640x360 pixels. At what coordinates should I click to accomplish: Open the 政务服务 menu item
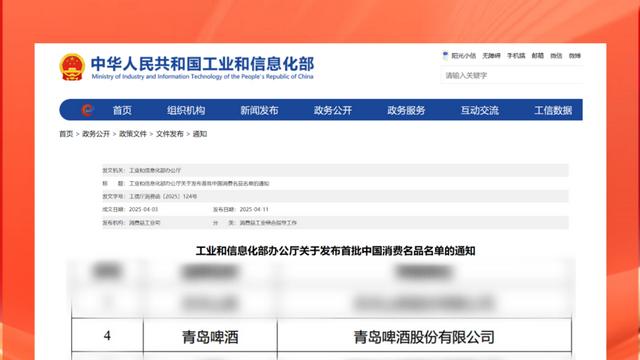pyautogui.click(x=406, y=110)
